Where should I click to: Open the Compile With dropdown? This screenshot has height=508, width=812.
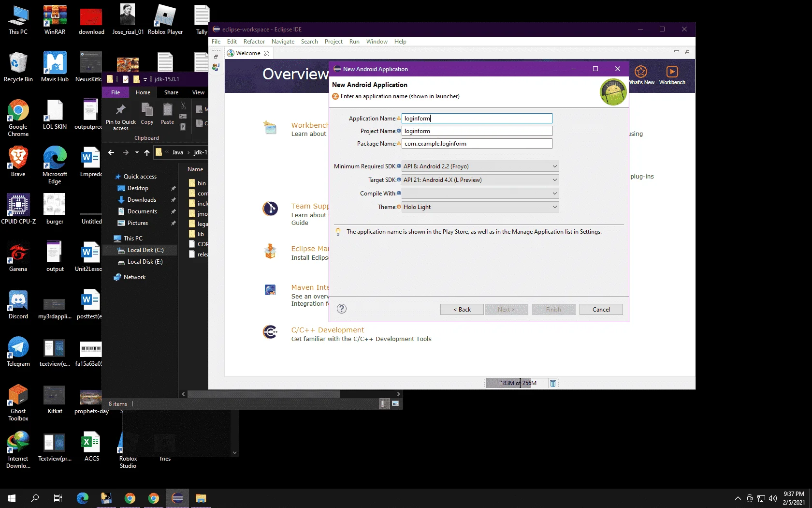tap(480, 193)
